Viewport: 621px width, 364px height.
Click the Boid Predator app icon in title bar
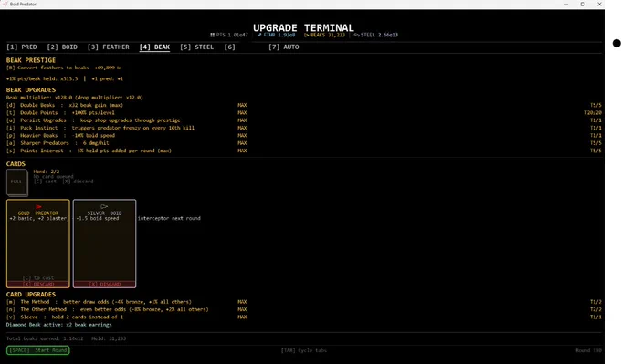point(5,4)
